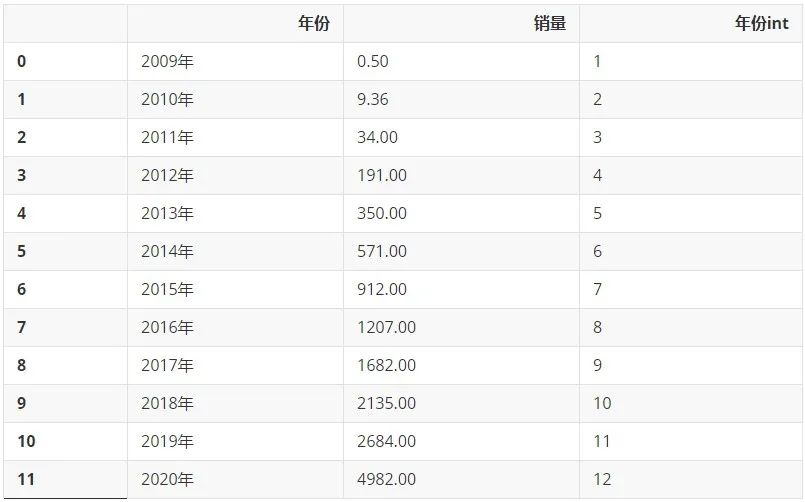This screenshot has width=805, height=502.
Task: Select the 2016年 year cell
Action: pos(167,328)
